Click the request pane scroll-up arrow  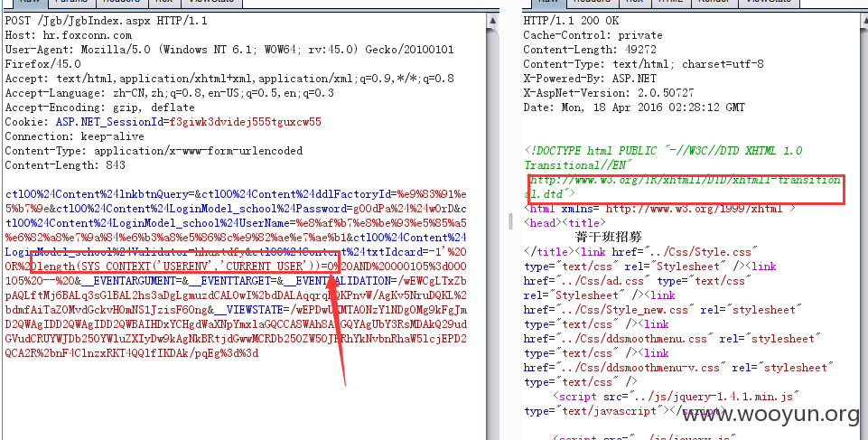pyautogui.click(x=492, y=21)
